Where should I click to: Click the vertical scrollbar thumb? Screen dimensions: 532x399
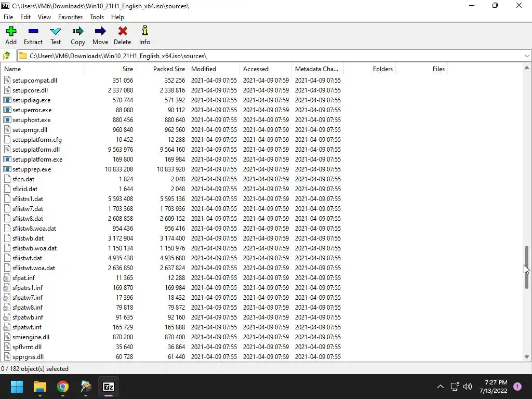point(527,268)
